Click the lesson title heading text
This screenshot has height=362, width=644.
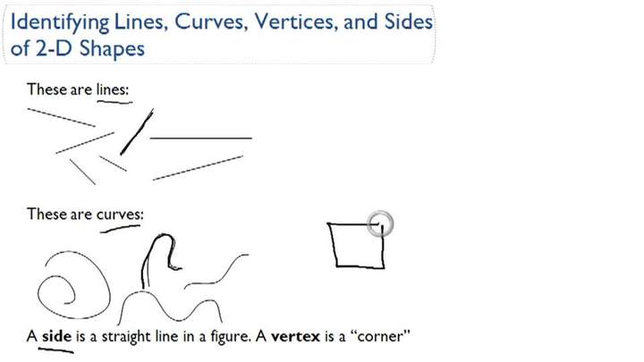(x=222, y=21)
